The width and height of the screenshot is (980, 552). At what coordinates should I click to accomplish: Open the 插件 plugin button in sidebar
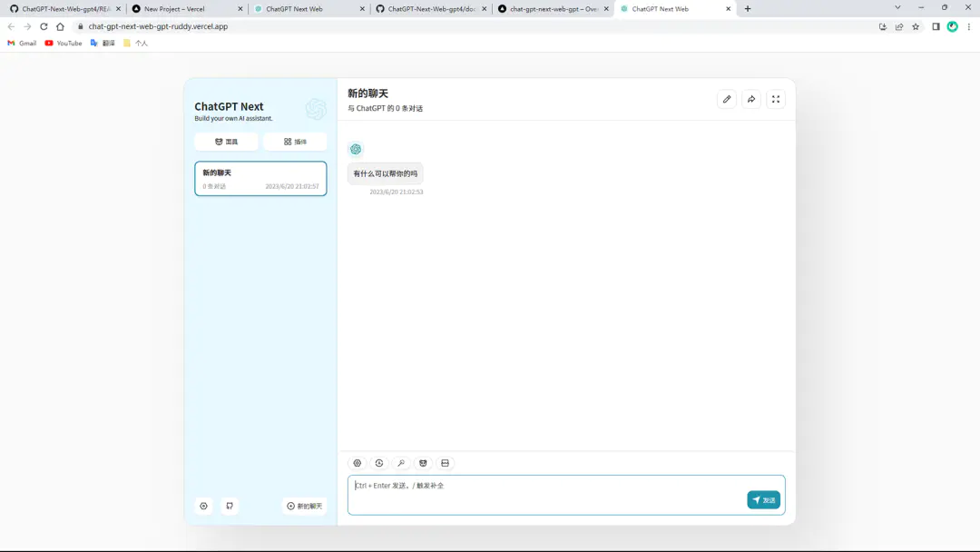(295, 142)
